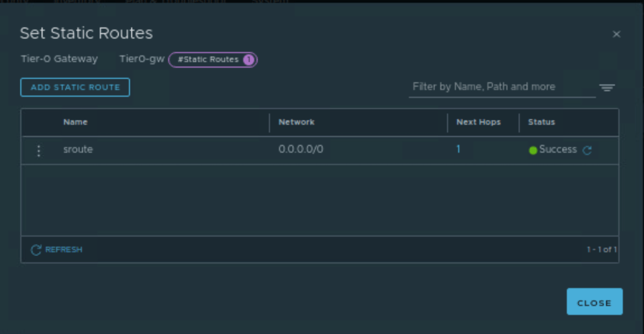
Task: Click the 0.0.0.0/0 network cell
Action: point(301,150)
